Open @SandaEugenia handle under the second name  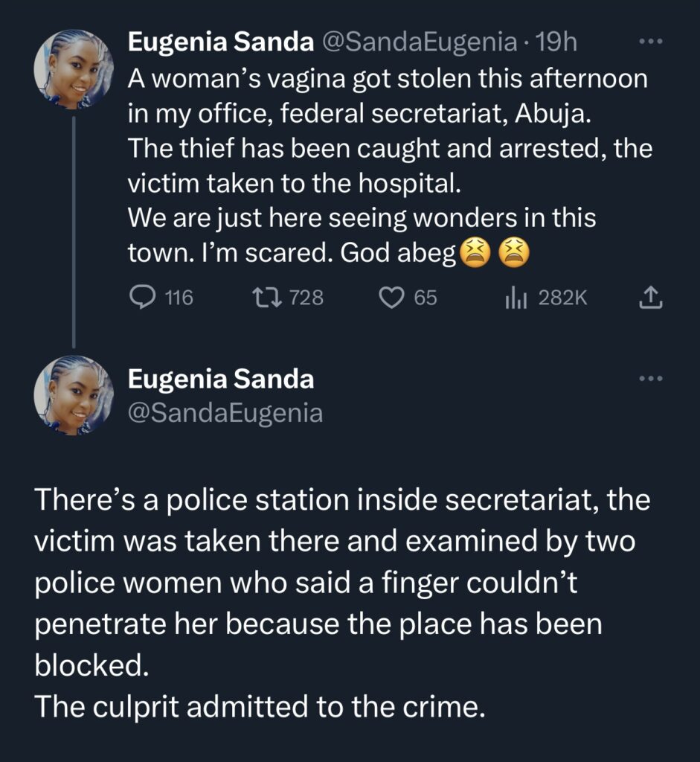click(x=225, y=412)
